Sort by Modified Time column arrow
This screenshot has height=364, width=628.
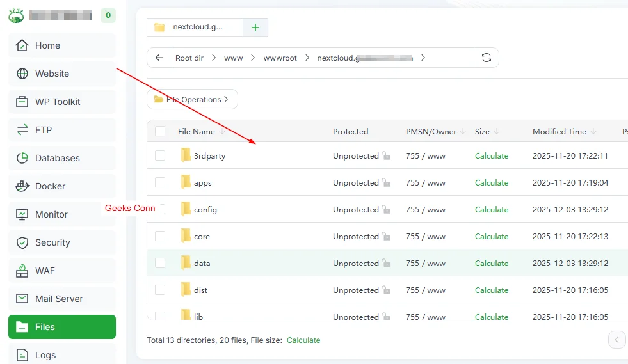(593, 131)
